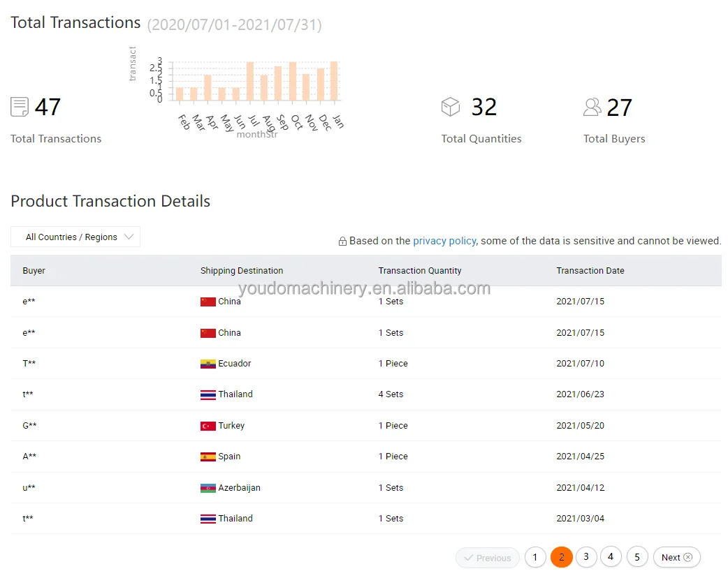728x578 pixels.
Task: Go to page 1 of transactions
Action: pyautogui.click(x=535, y=557)
